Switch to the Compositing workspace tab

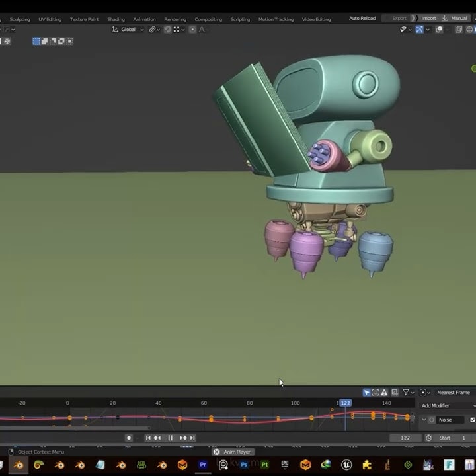pos(208,19)
